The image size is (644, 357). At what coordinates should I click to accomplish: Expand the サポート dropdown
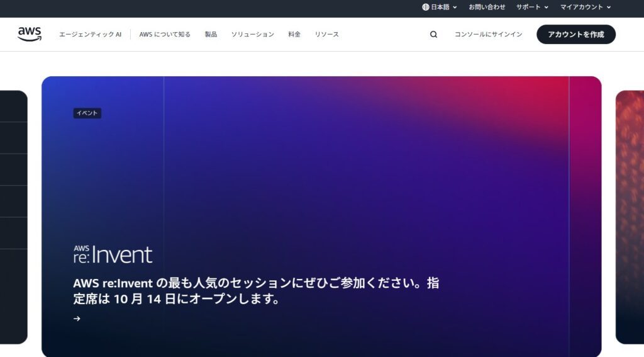pos(532,7)
